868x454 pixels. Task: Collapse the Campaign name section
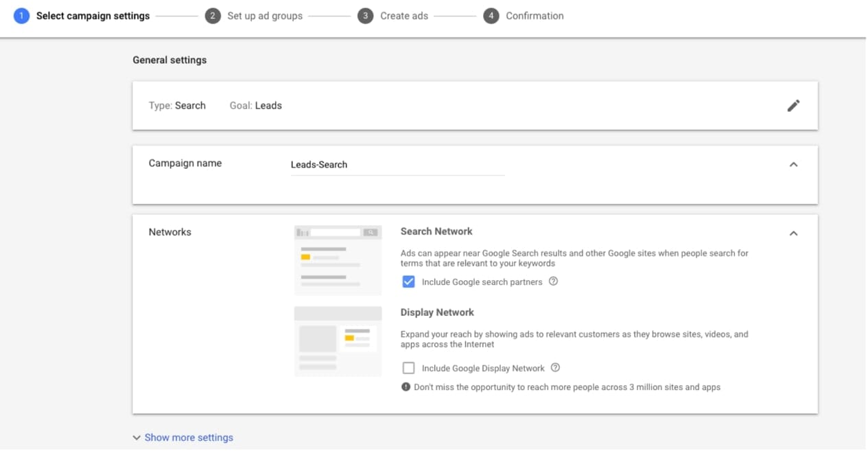pos(793,165)
